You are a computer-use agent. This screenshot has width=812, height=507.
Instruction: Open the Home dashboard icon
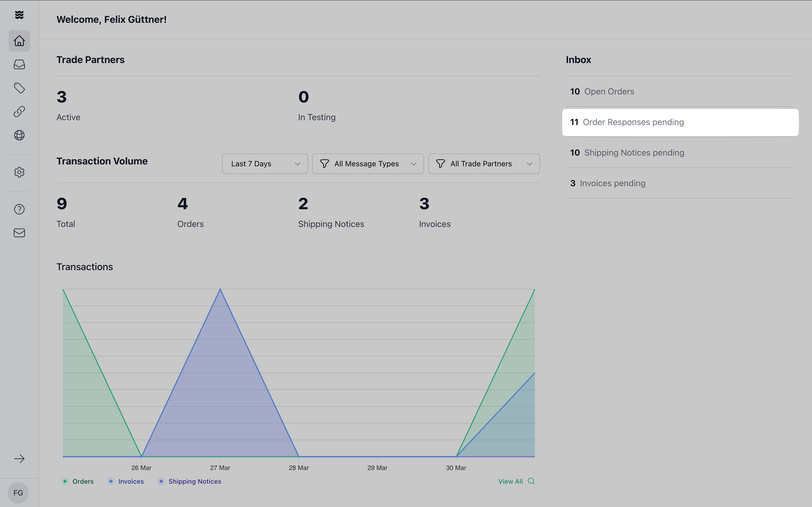point(19,41)
